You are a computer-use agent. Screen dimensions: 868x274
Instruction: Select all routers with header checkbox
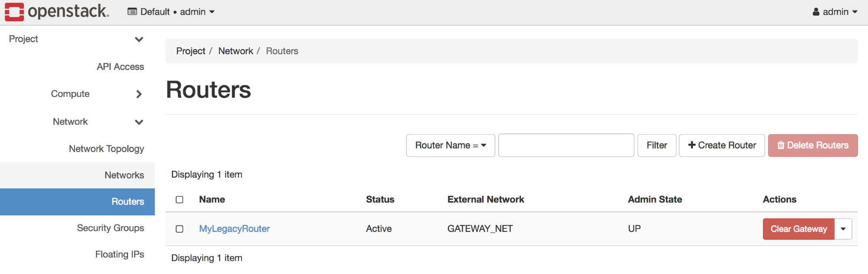(x=179, y=200)
